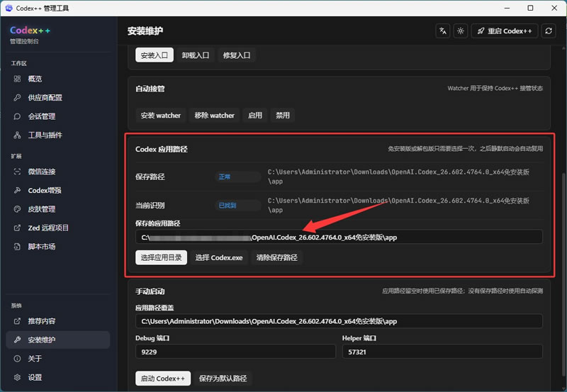Click the 保存为默认路径 button

[223, 379]
